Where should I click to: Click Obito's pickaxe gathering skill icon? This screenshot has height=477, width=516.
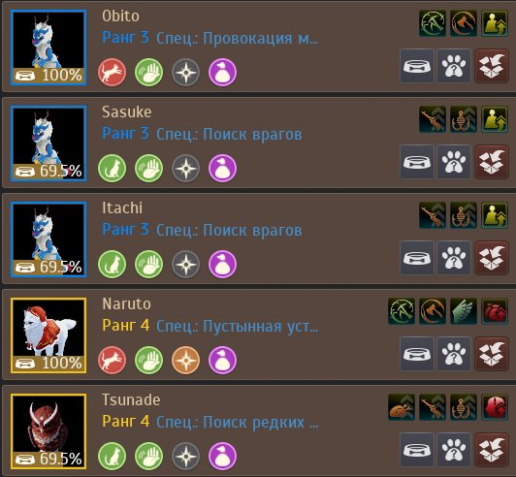[432, 23]
